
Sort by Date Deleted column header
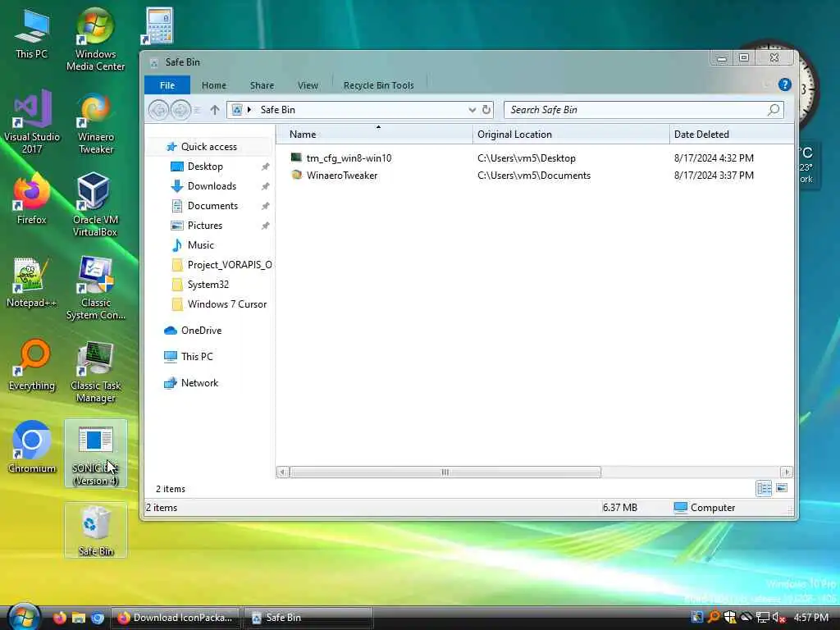732,134
